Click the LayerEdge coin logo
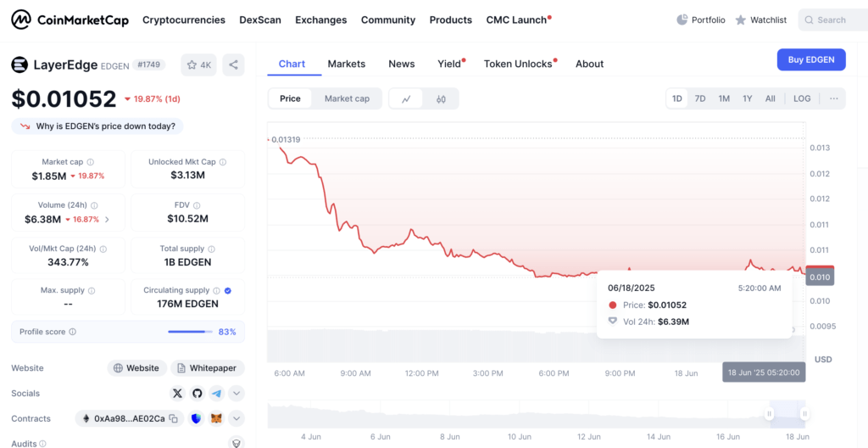 pyautogui.click(x=19, y=64)
